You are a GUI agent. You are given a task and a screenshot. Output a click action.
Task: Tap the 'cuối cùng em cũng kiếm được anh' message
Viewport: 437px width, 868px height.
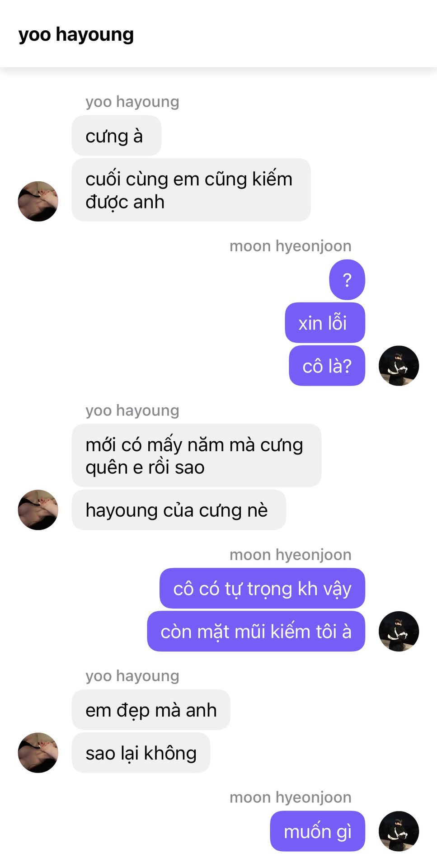[191, 190]
